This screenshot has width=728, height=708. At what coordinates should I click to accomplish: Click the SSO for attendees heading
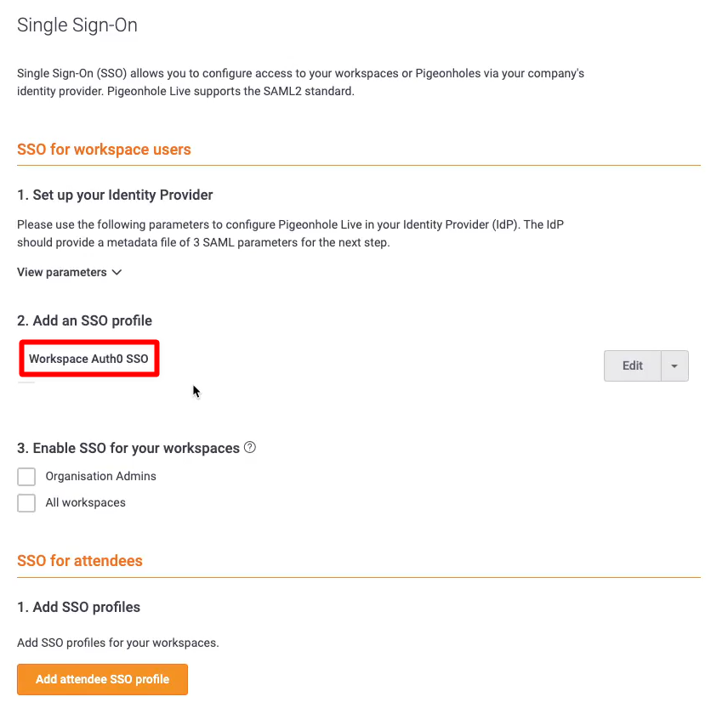[x=80, y=561]
